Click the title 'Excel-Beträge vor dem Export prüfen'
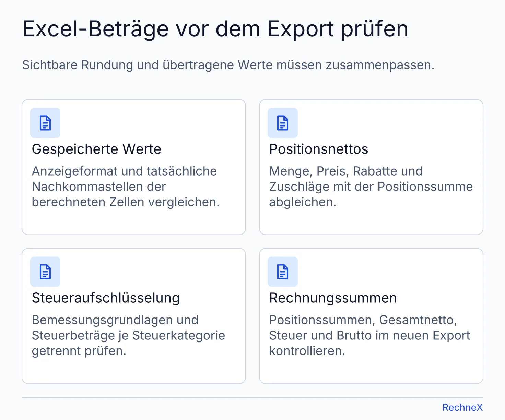The width and height of the screenshot is (505, 420). coord(215,29)
